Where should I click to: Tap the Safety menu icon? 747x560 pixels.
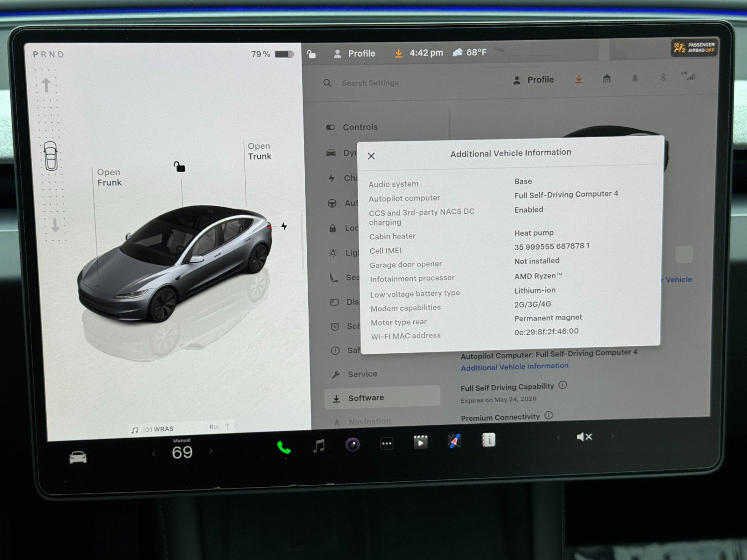335,351
